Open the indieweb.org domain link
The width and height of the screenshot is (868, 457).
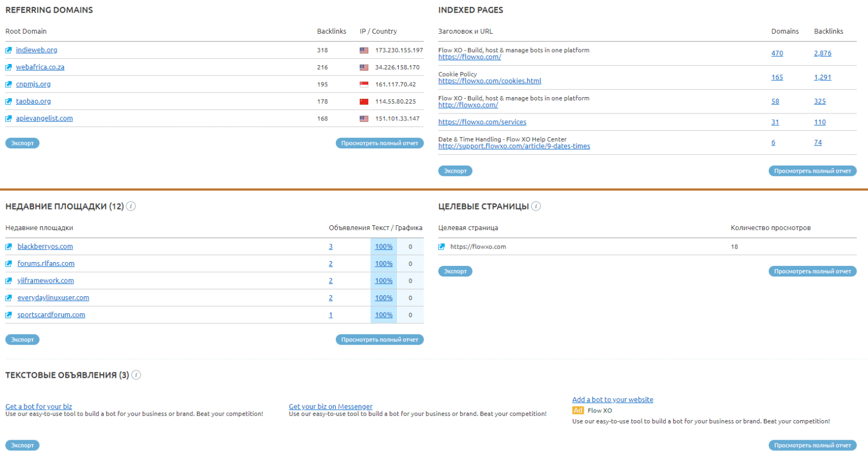[36, 50]
